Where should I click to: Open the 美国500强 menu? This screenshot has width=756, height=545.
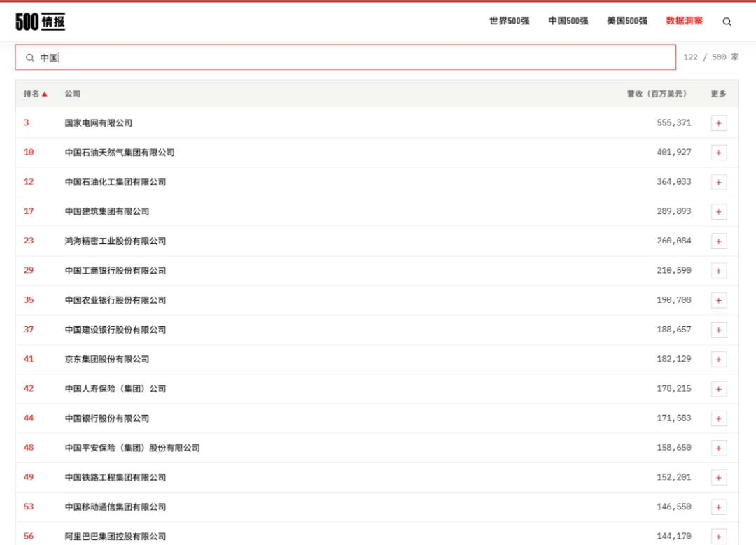[x=626, y=21]
